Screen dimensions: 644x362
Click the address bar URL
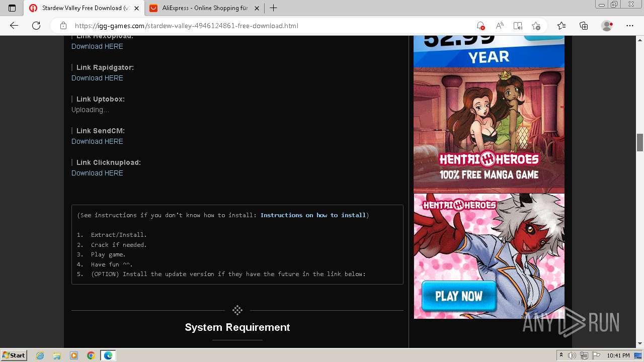point(187,26)
